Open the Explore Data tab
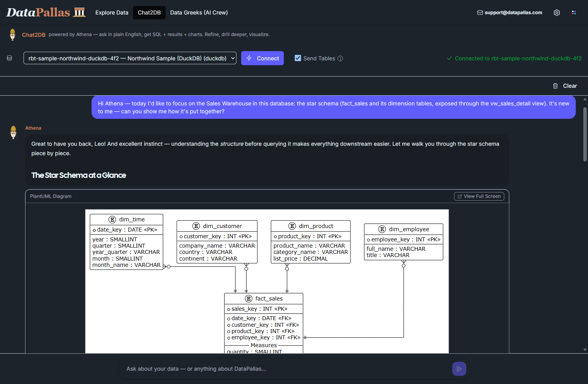588x384 pixels. point(112,13)
